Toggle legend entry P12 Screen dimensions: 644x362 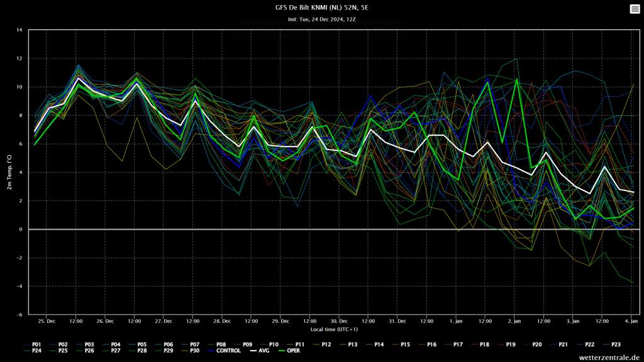pos(322,344)
